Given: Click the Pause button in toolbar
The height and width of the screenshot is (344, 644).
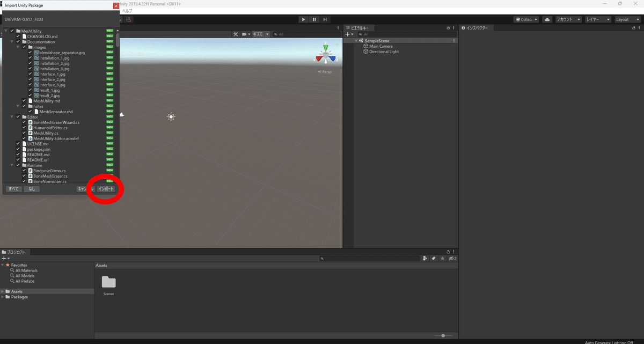Looking at the screenshot, I should [314, 19].
